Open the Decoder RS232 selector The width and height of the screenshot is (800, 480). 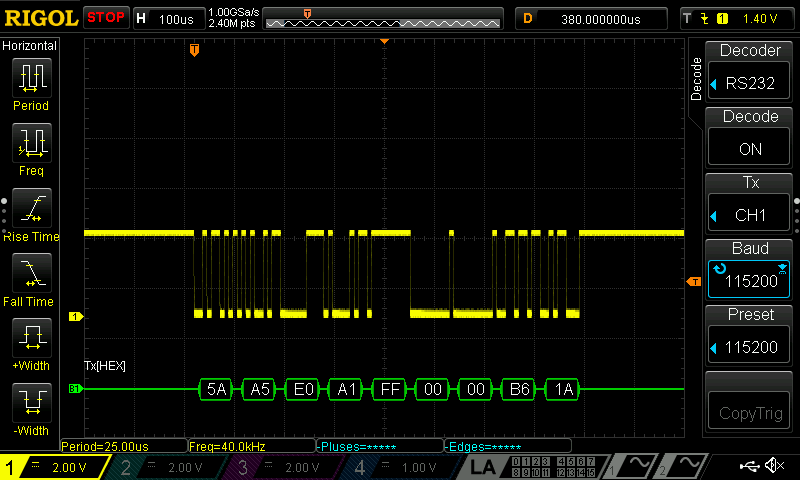click(756, 72)
